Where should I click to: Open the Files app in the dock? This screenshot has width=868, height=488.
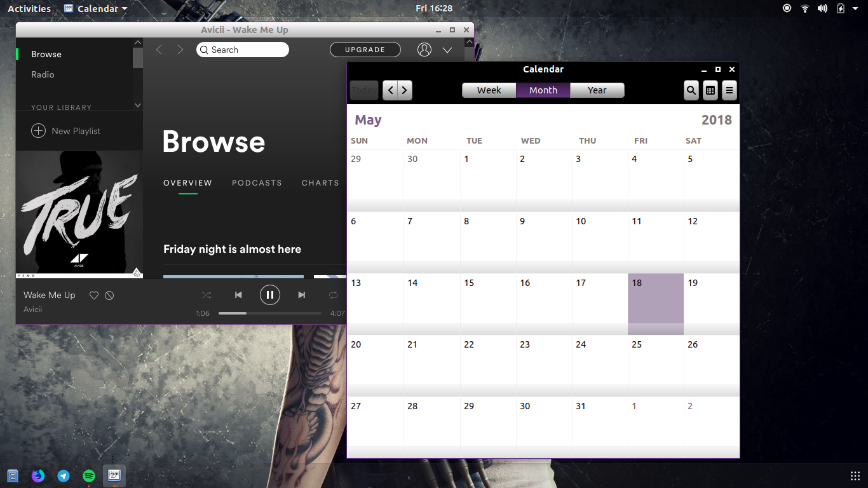tap(13, 475)
